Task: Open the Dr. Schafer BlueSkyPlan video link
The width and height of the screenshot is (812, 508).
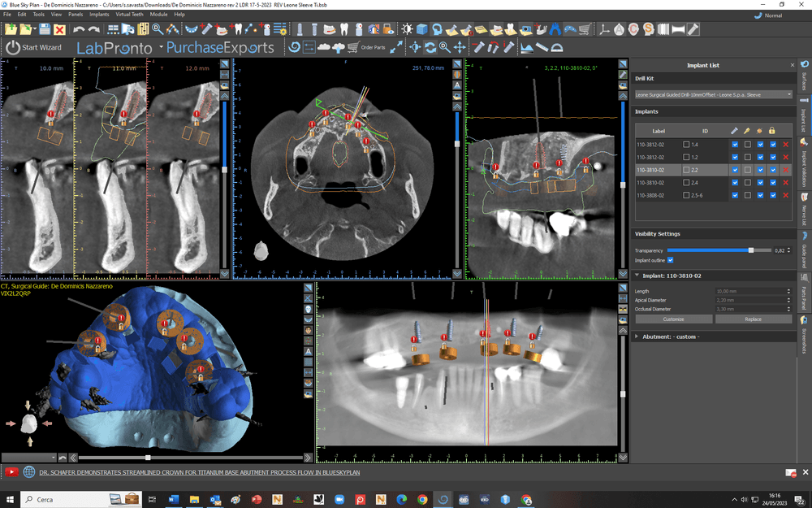Action: [200, 472]
